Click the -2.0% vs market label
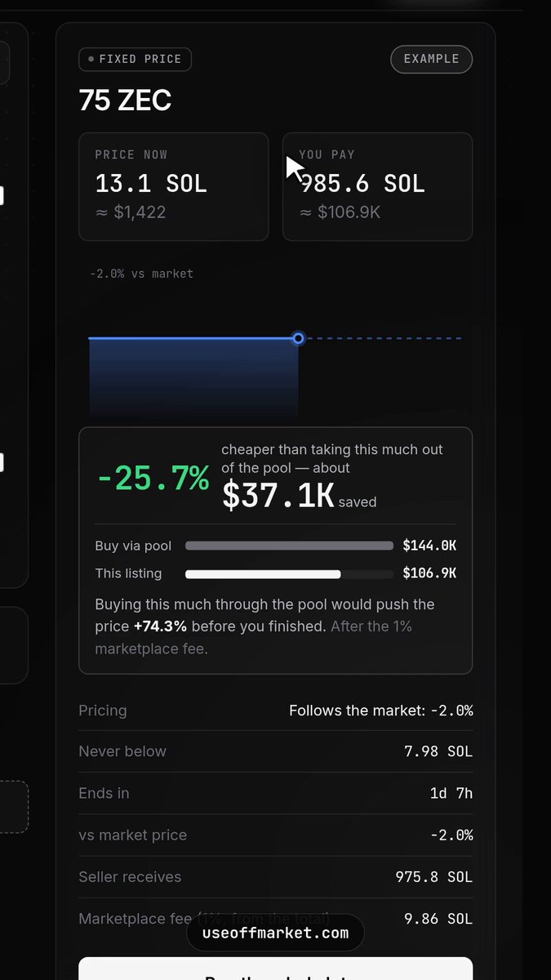The height and width of the screenshot is (980, 551). (141, 274)
